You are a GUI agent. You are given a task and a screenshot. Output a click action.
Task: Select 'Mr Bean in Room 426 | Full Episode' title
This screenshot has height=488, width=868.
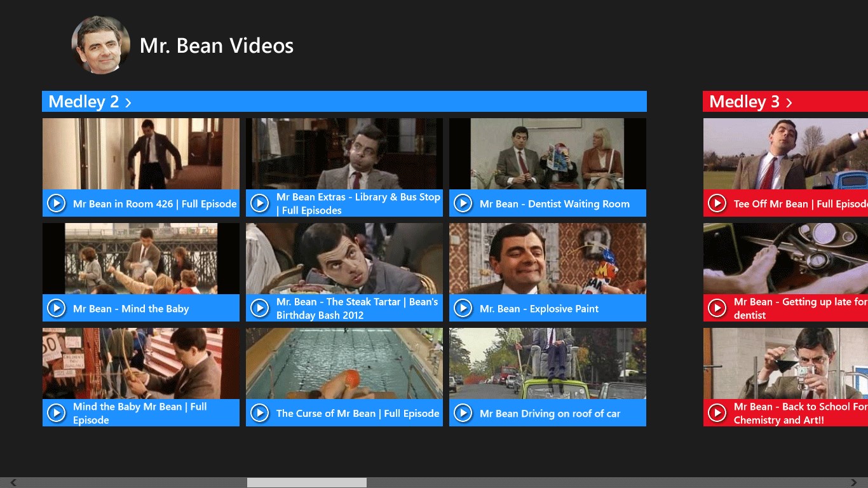pyautogui.click(x=154, y=204)
